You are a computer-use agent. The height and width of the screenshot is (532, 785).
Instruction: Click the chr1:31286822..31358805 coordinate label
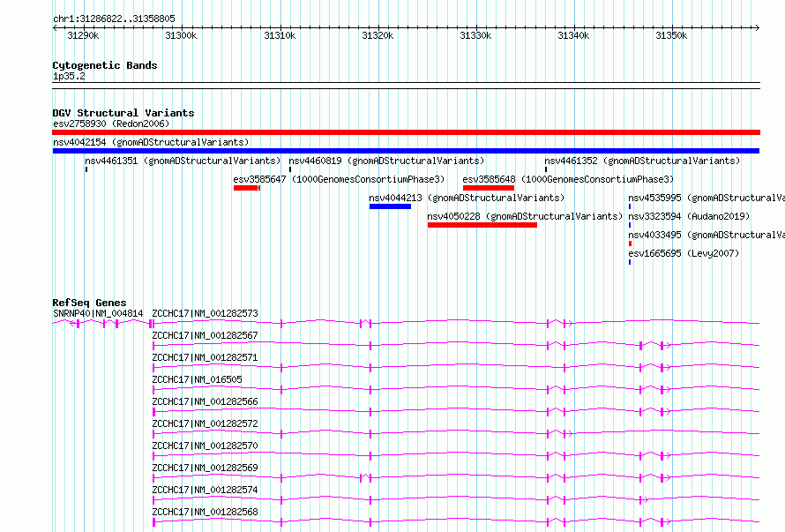(x=114, y=19)
